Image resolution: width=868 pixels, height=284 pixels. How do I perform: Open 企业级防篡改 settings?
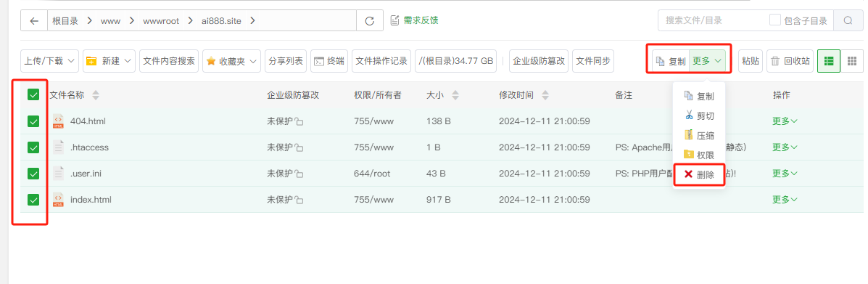pos(539,61)
